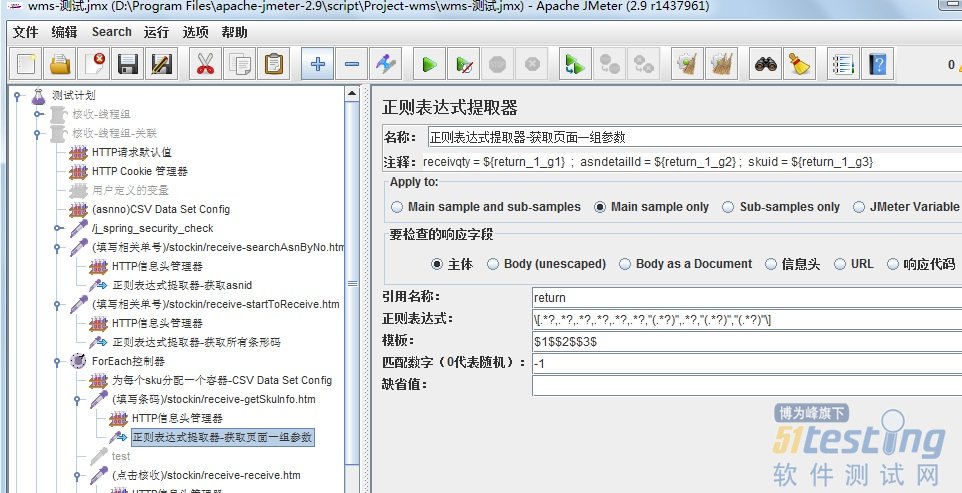Click the Clear broom icon
Screen dimensions: 962x493
point(687,64)
